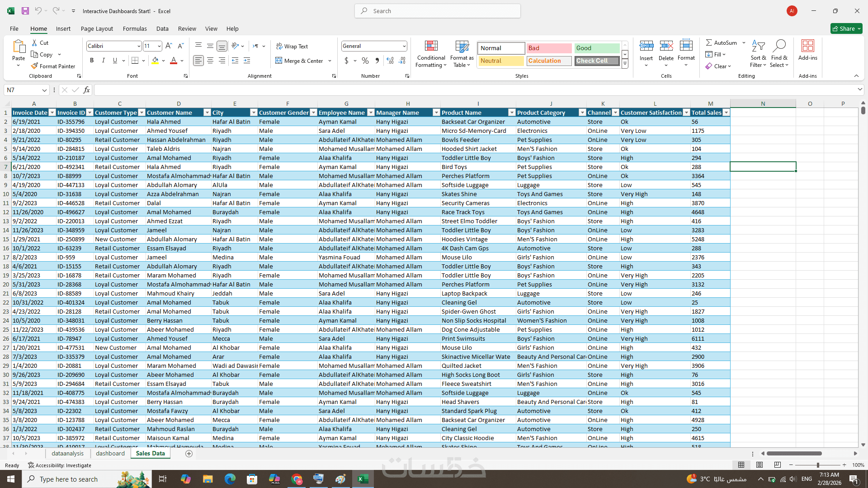
Task: Click the Merge & Center icon
Action: click(x=279, y=61)
